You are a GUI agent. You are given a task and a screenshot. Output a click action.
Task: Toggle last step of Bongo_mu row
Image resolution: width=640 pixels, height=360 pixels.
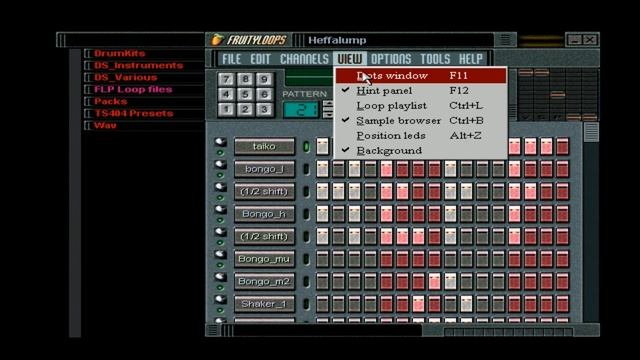click(562, 259)
